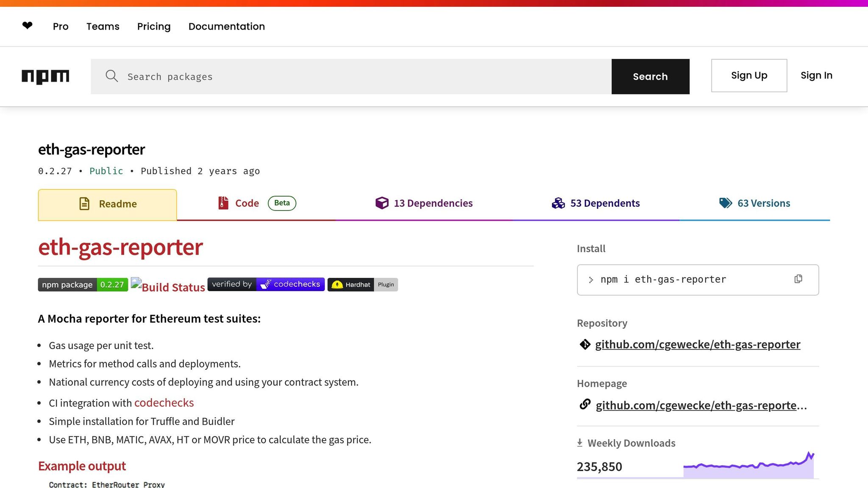Click the Beta label on Code tab
This screenshot has height=488, width=868.
282,203
